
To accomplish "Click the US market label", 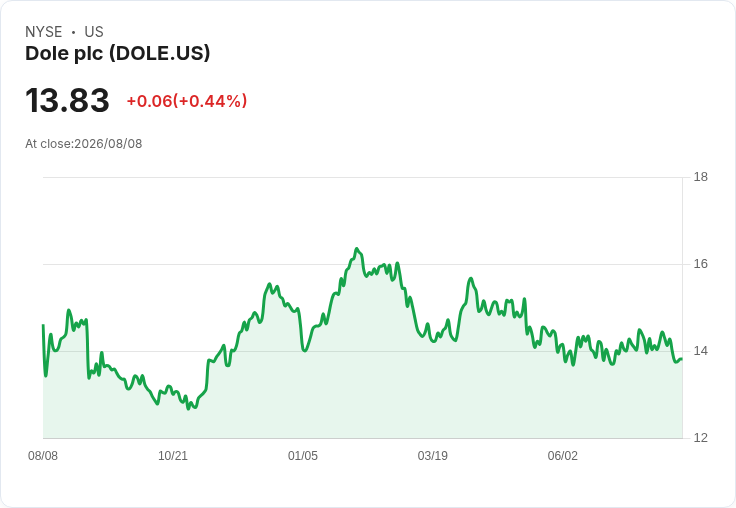I will (94, 32).
